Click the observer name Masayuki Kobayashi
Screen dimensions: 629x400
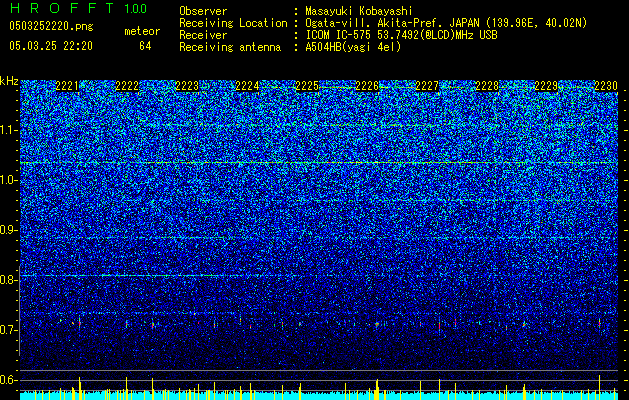(359, 11)
